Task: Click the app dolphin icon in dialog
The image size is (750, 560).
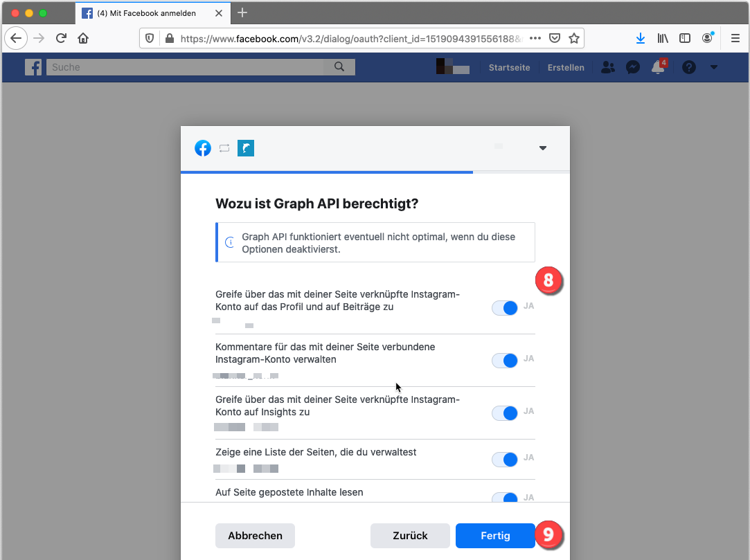Action: [x=246, y=148]
